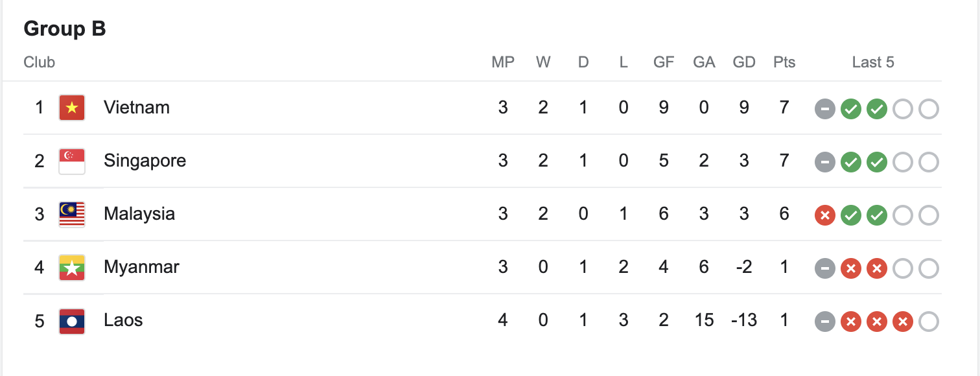Click the Laos flag icon
The width and height of the screenshot is (980, 376).
(72, 320)
